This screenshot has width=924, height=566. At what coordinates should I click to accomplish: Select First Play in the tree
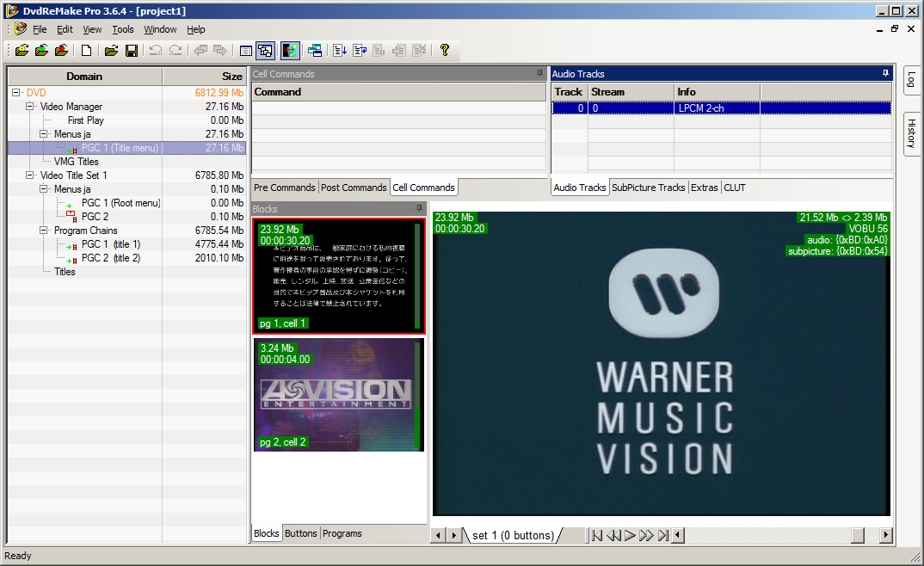point(85,120)
